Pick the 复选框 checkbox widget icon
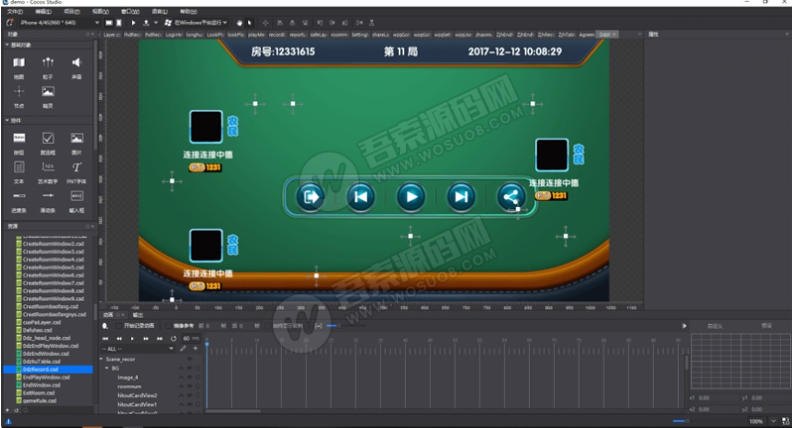 point(47,138)
